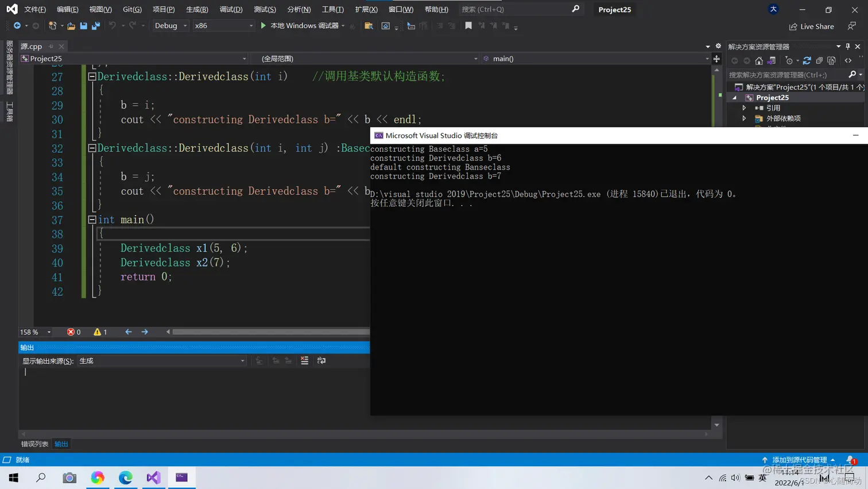Click the Open File folder icon
The image size is (868, 489).
[x=71, y=26]
